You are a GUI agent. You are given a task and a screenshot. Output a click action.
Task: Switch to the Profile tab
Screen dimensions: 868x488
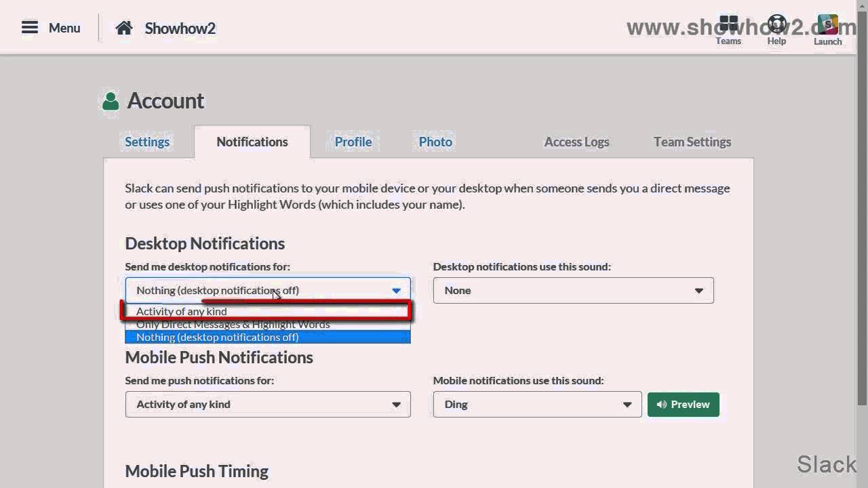coord(353,142)
